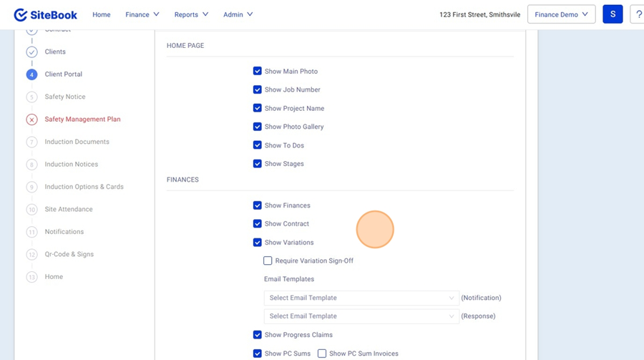This screenshot has height=360, width=644.
Task: Enable Require Variation Sign-Off checkbox
Action: (x=268, y=261)
